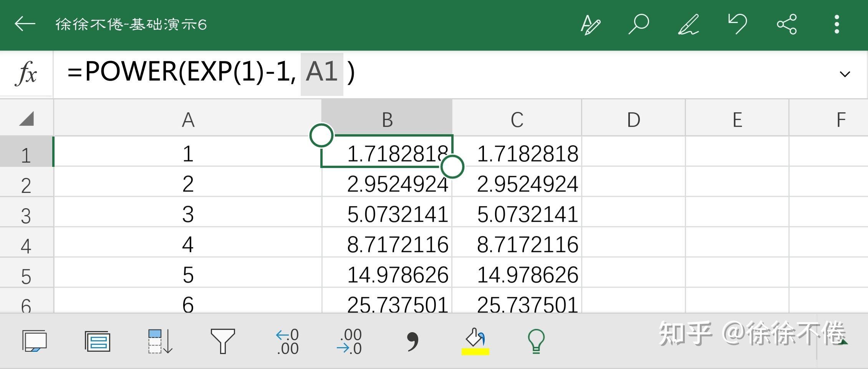This screenshot has width=868, height=369.
Task: Activate the ink drawing pen tool
Action: coord(688,25)
